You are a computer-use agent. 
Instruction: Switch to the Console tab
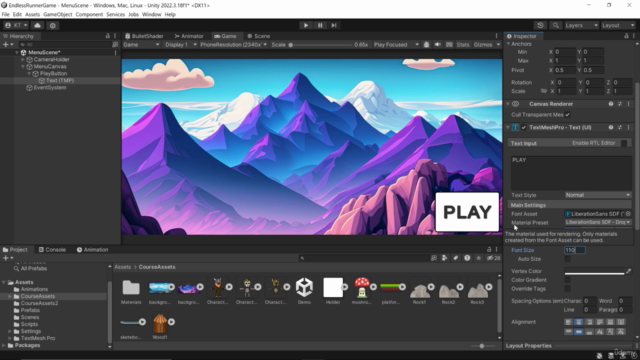[x=52, y=250]
